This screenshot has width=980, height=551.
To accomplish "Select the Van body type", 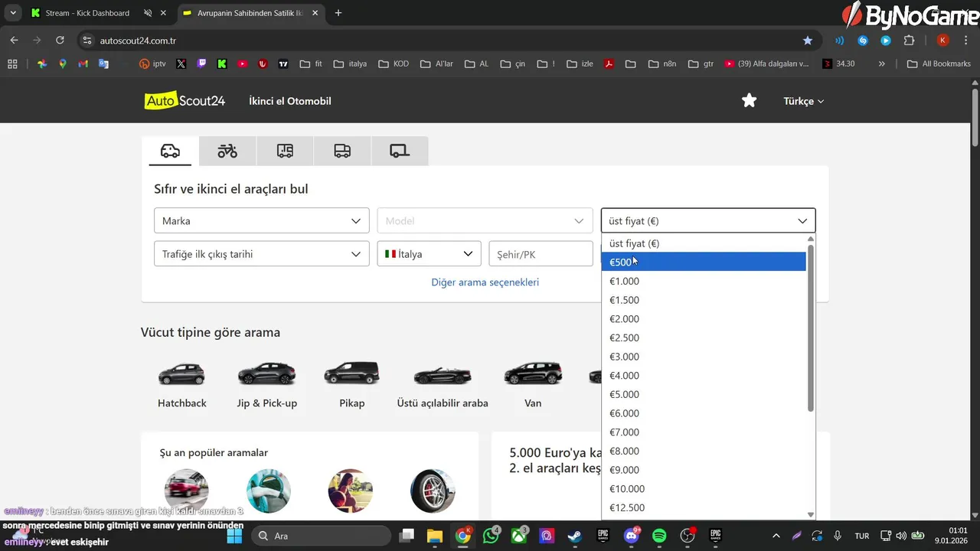I will pyautogui.click(x=533, y=386).
